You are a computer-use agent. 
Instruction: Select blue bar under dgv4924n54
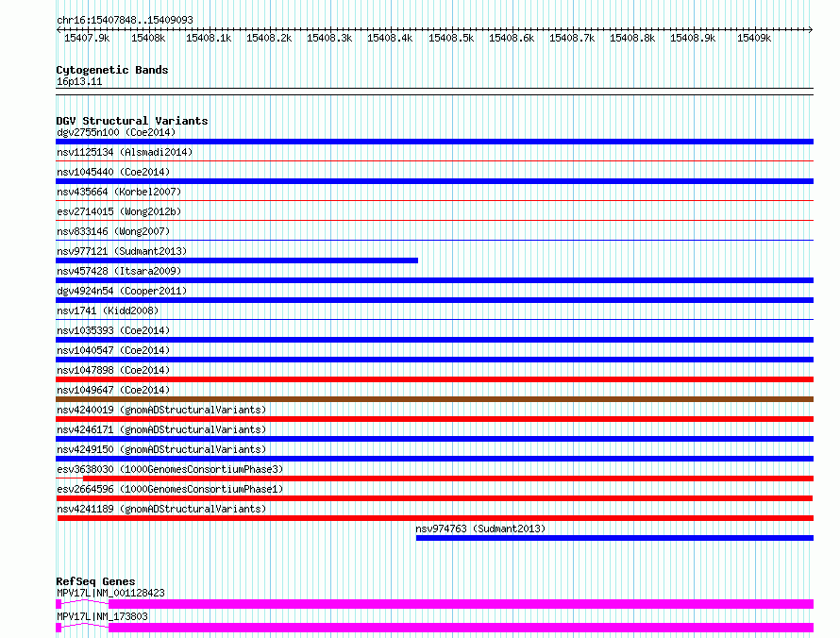point(434,300)
